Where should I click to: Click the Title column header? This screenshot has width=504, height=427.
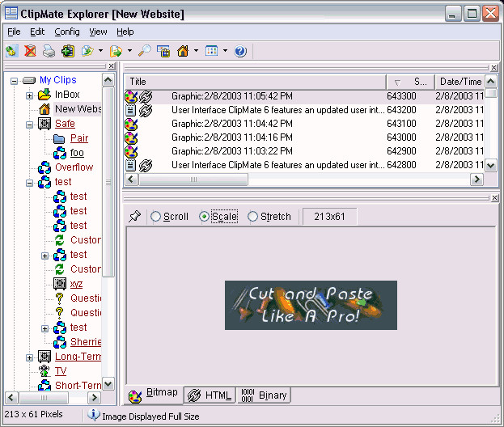(255, 82)
